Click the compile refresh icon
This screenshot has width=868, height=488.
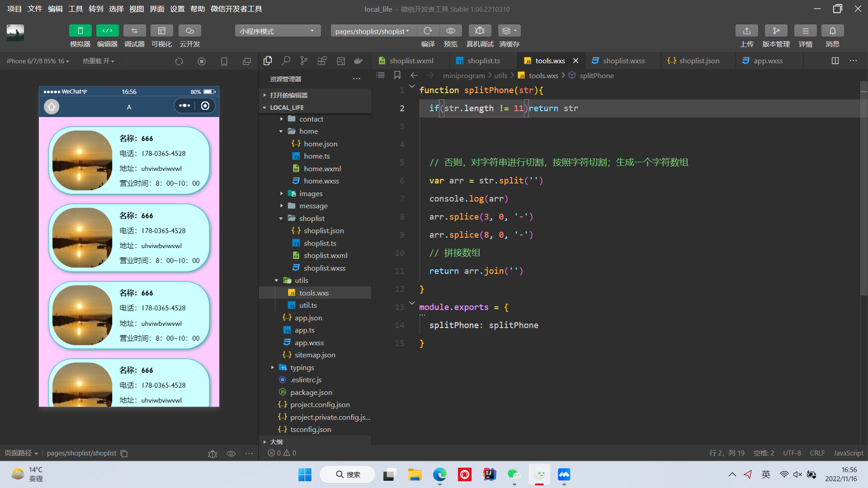tap(428, 31)
